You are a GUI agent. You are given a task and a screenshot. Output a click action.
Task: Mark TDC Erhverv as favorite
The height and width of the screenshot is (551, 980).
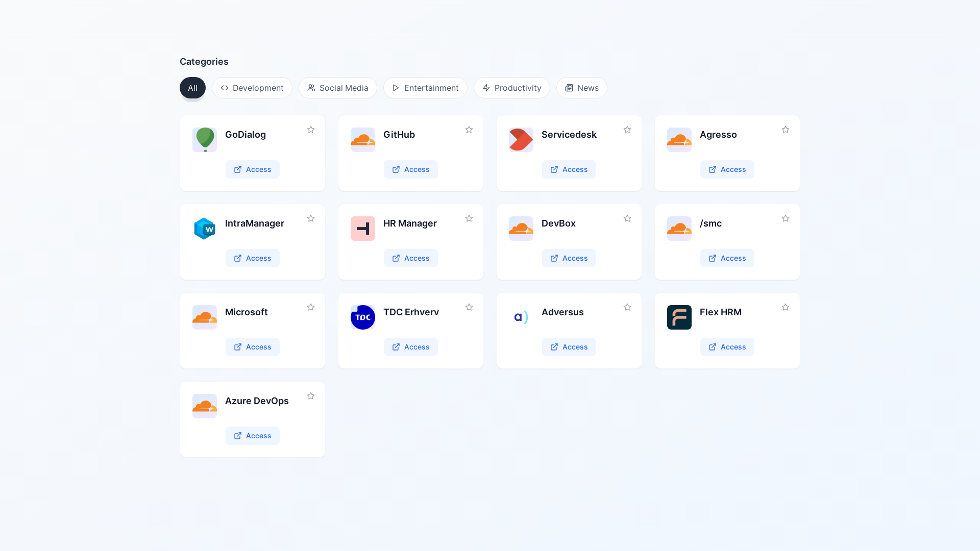tap(469, 307)
